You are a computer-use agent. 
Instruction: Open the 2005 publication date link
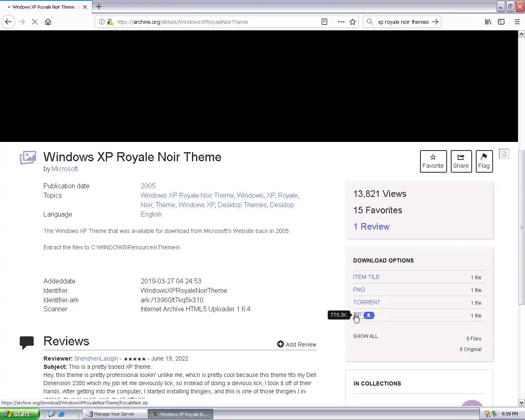(148, 186)
